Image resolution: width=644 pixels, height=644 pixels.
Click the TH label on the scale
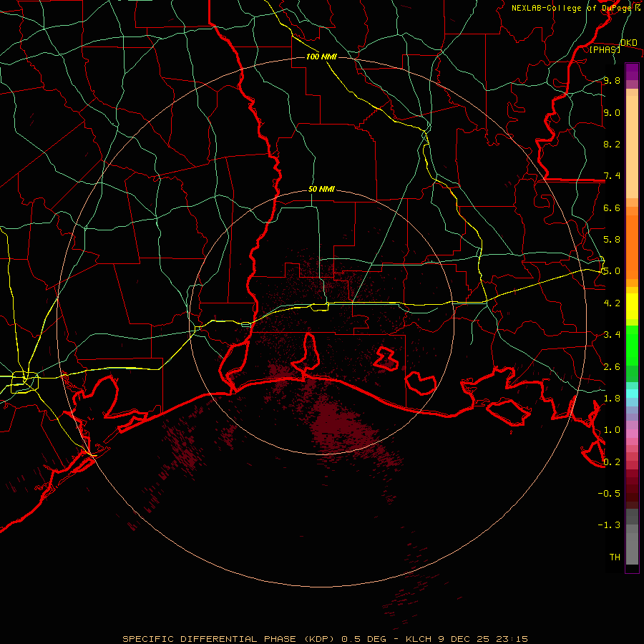pyautogui.click(x=615, y=557)
